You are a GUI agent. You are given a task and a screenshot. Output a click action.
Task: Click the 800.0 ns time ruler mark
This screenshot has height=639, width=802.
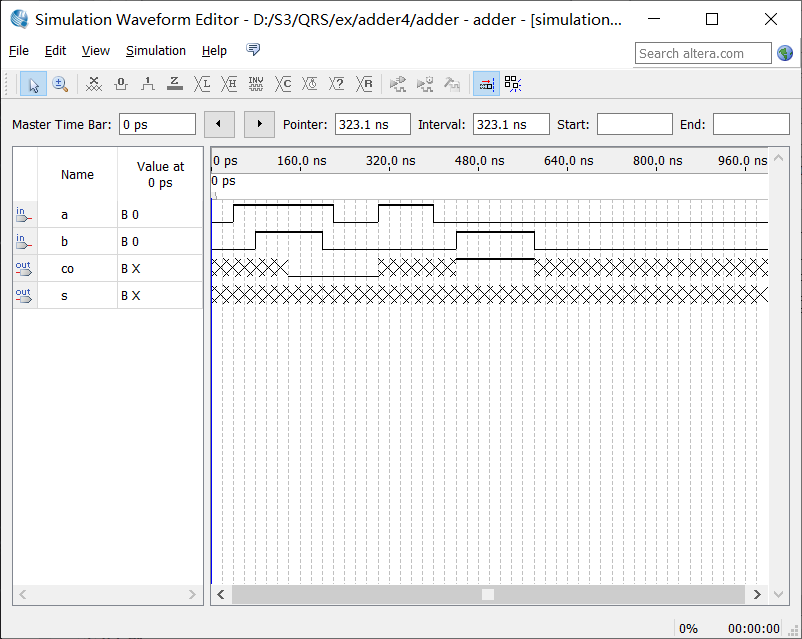click(657, 161)
